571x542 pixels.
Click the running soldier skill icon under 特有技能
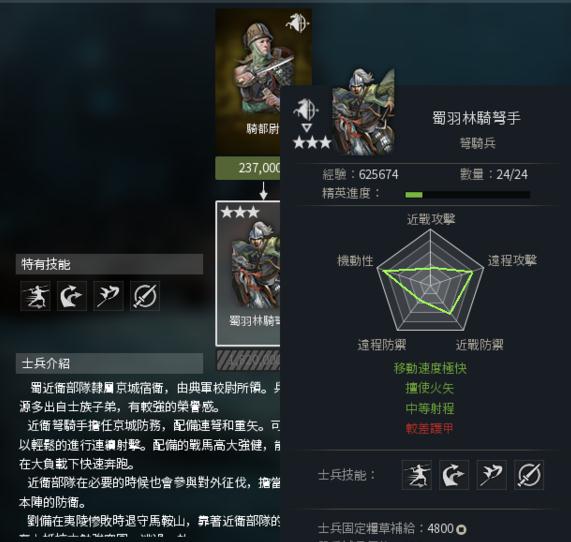click(36, 296)
